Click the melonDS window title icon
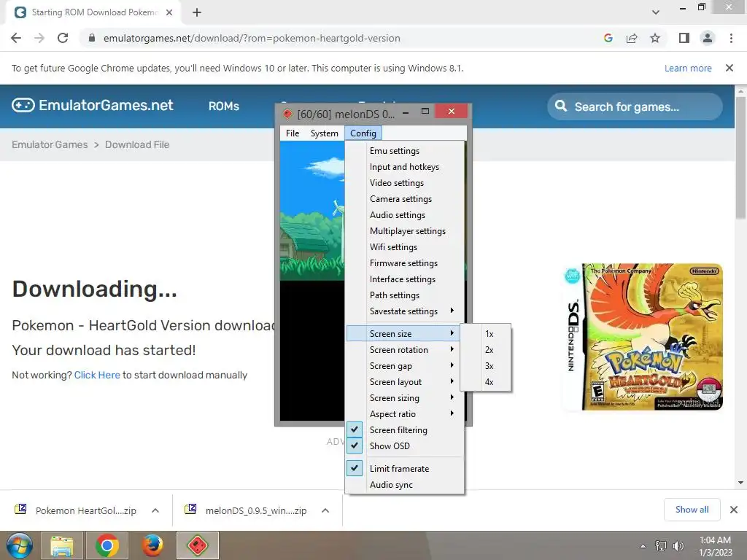The height and width of the screenshot is (560, 747). pos(287,114)
